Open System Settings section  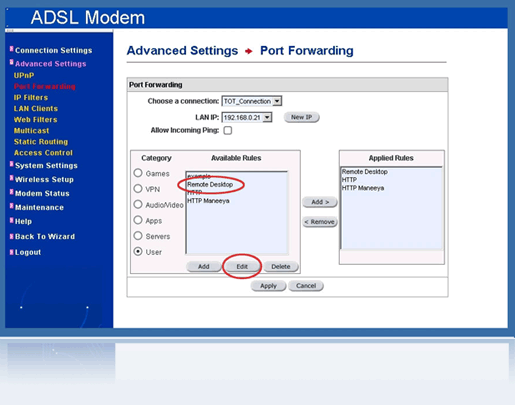(46, 166)
